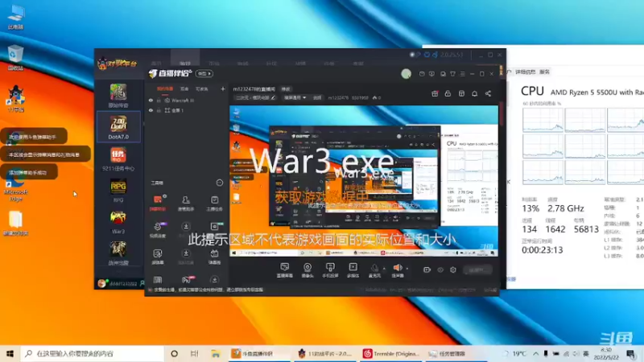644x362 pixels.
Task: Select the War3.exe source in preview
Action: pos(322,161)
